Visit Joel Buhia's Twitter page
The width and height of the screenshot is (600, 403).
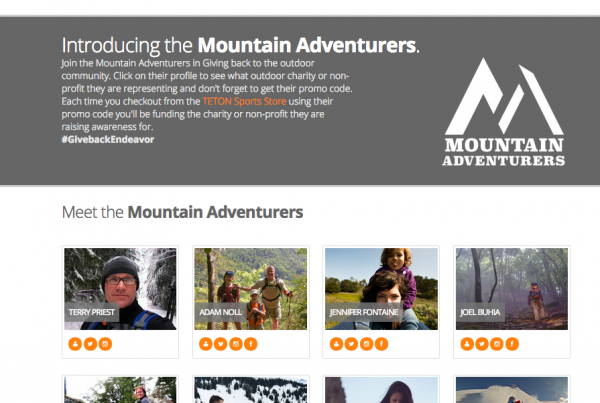482,344
